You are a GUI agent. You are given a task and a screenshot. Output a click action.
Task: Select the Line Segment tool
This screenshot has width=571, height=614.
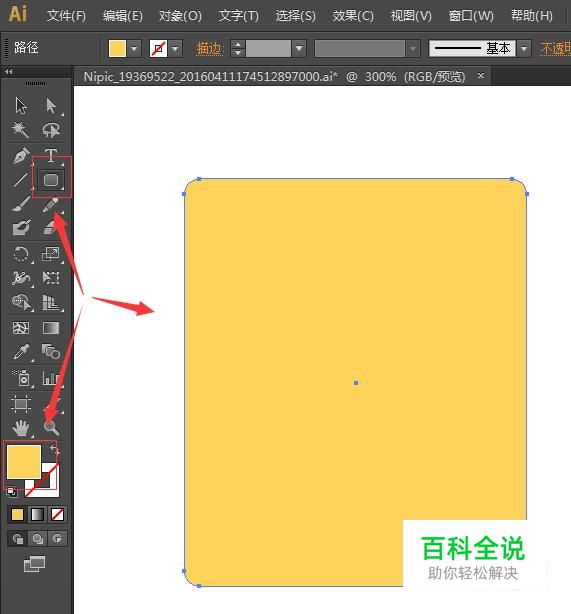(x=21, y=180)
